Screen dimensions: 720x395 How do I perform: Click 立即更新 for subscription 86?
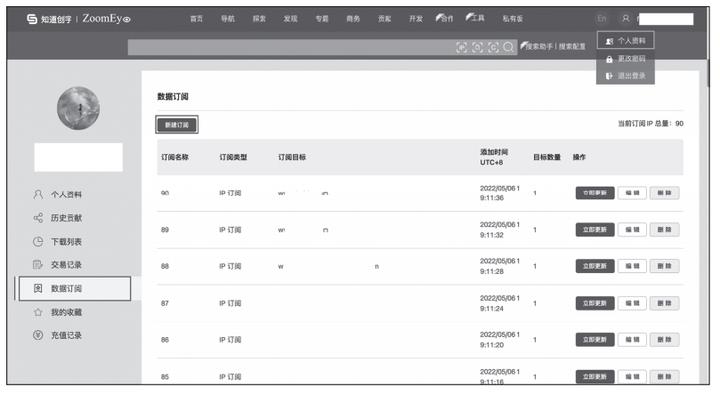click(x=595, y=340)
